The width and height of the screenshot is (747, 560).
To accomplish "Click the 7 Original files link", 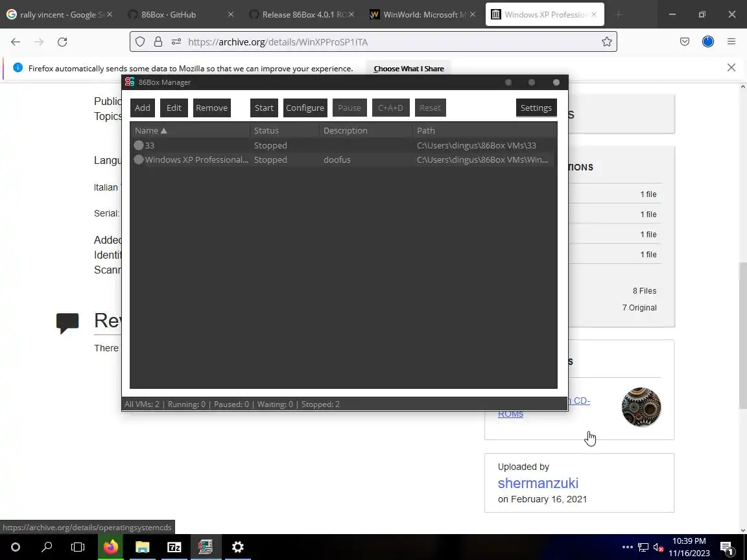I will [x=639, y=308].
